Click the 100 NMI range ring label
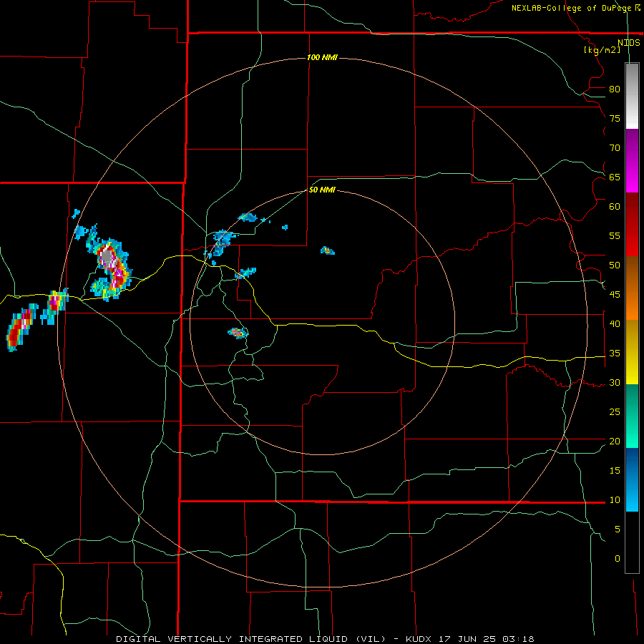The image size is (644, 644). [x=322, y=57]
